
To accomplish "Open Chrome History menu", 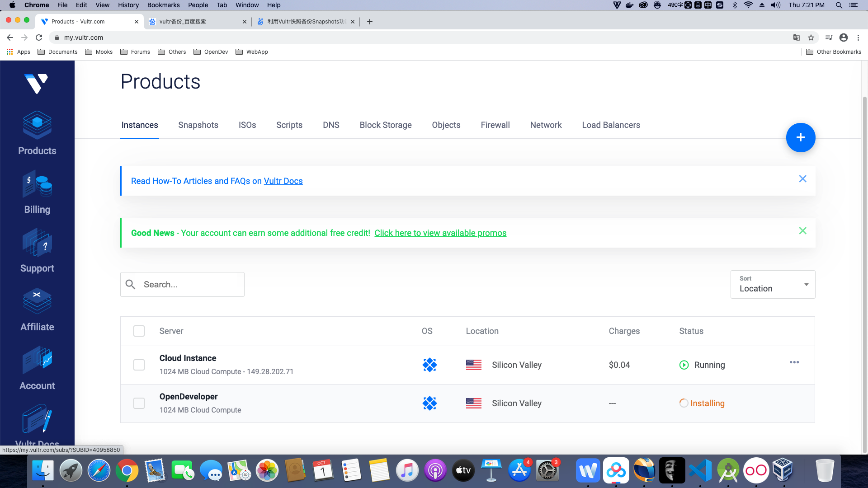I will [x=128, y=5].
